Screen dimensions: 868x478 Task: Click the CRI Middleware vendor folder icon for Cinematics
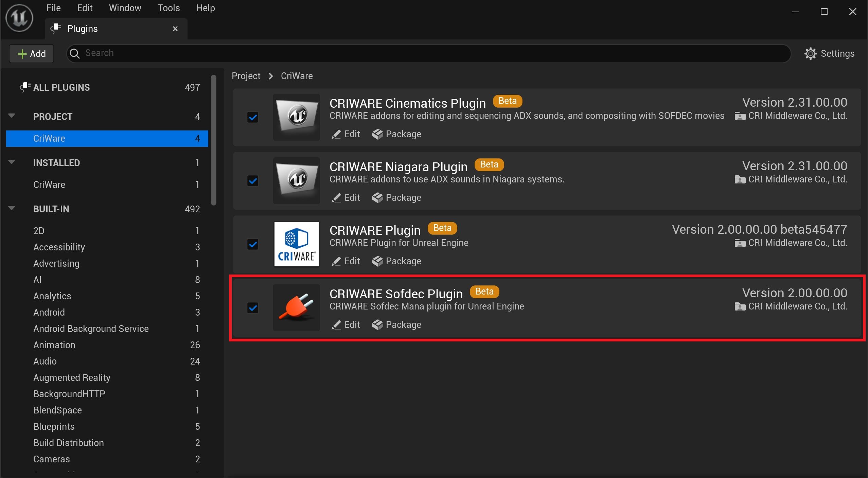click(740, 116)
